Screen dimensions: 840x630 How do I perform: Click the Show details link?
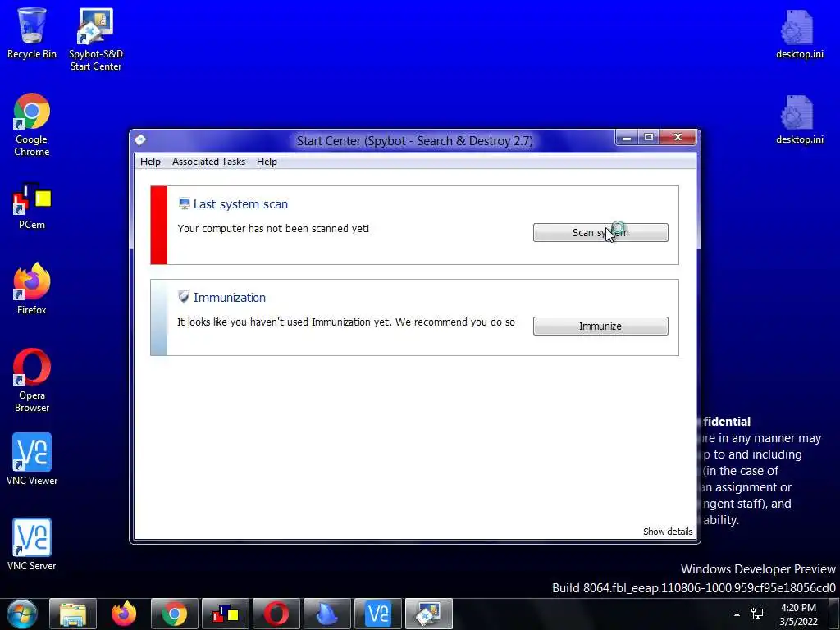(x=668, y=532)
